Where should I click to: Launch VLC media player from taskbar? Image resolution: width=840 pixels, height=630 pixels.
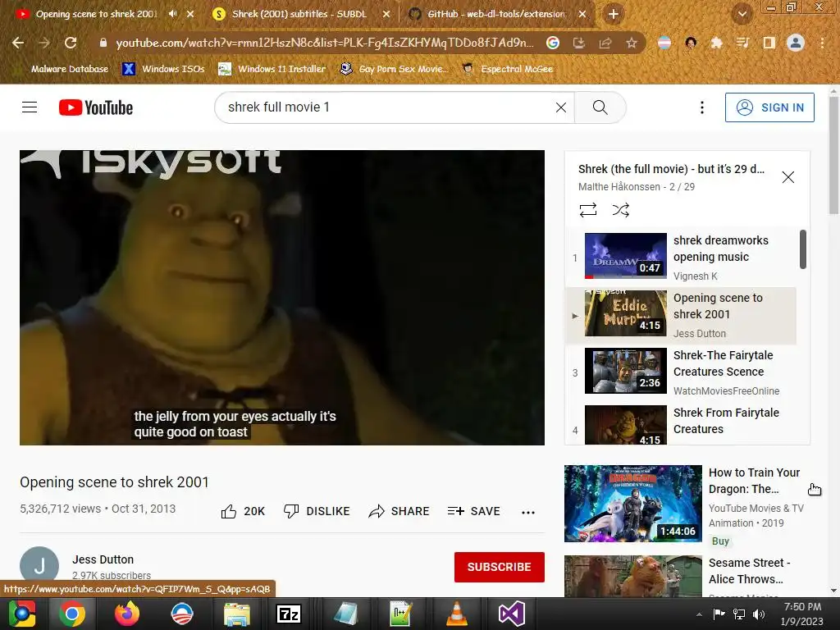[x=456, y=614]
